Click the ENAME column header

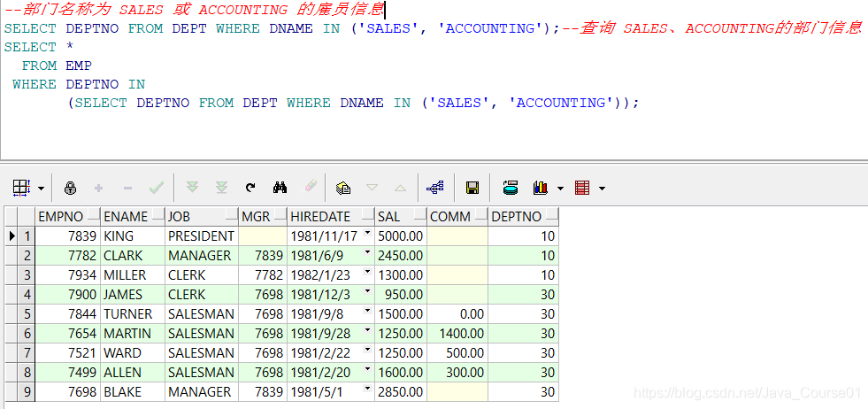tap(133, 217)
